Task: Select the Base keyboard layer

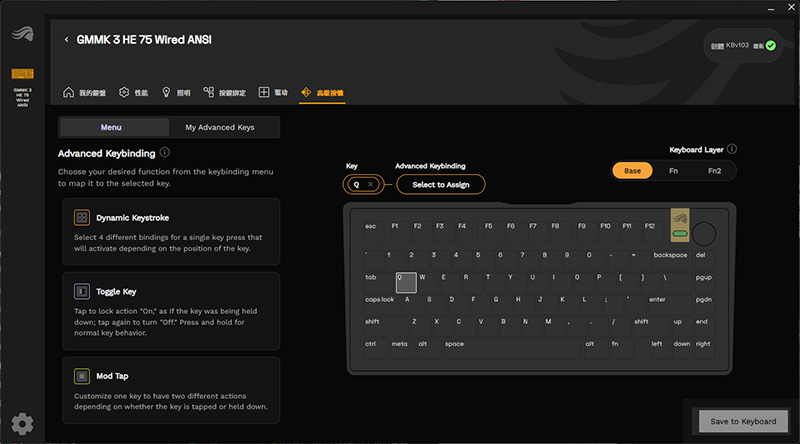Action: point(632,171)
